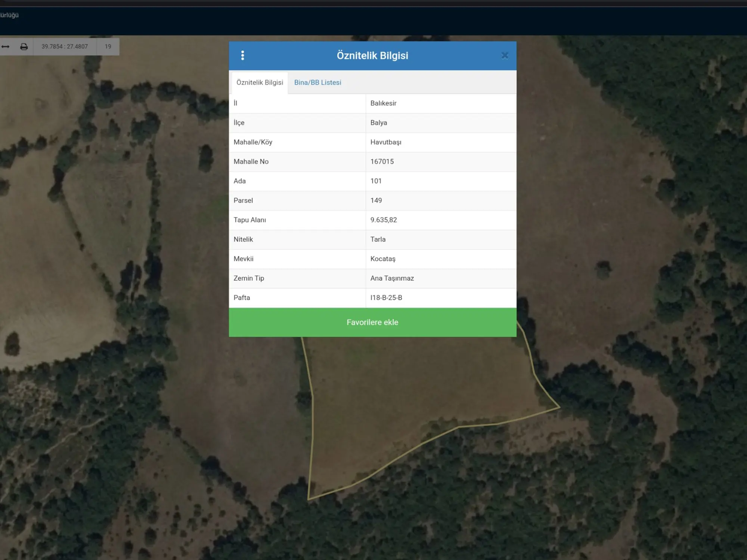Click the Pafta label
Image resolution: width=747 pixels, height=560 pixels.
pyautogui.click(x=242, y=298)
